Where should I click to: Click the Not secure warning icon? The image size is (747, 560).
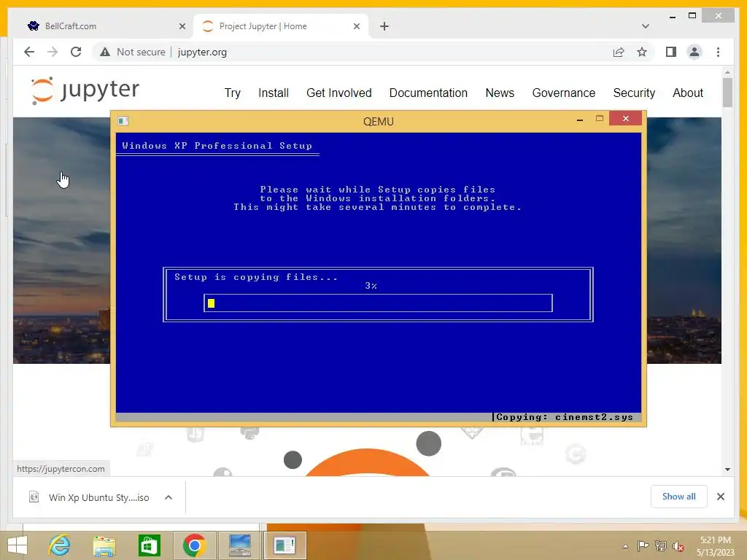[x=105, y=52]
